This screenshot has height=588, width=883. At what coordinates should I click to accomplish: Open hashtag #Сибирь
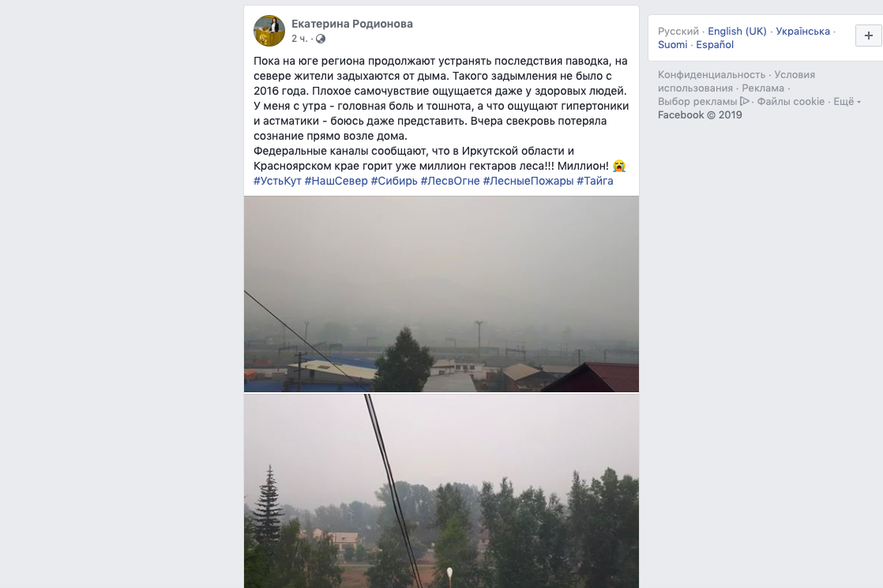pyautogui.click(x=394, y=182)
